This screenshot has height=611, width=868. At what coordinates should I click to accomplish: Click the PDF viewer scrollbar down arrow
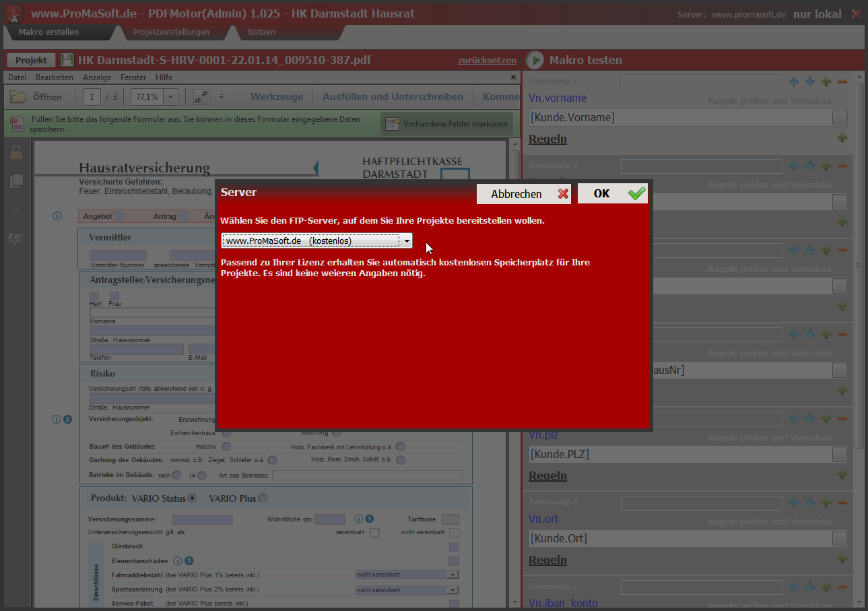point(515,602)
